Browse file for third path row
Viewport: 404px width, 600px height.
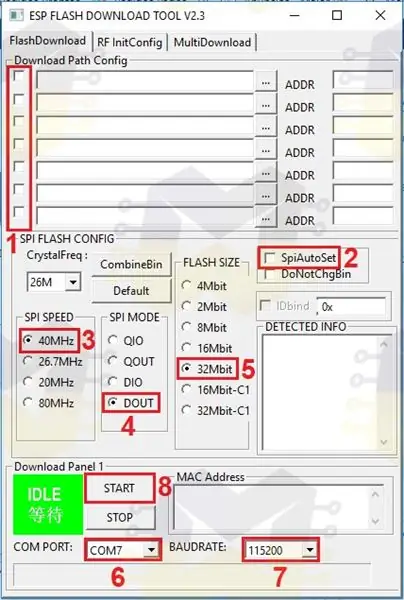pyautogui.click(x=266, y=127)
